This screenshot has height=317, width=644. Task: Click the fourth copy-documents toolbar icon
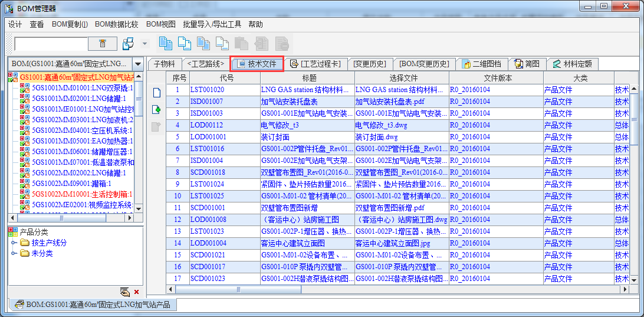pos(222,43)
